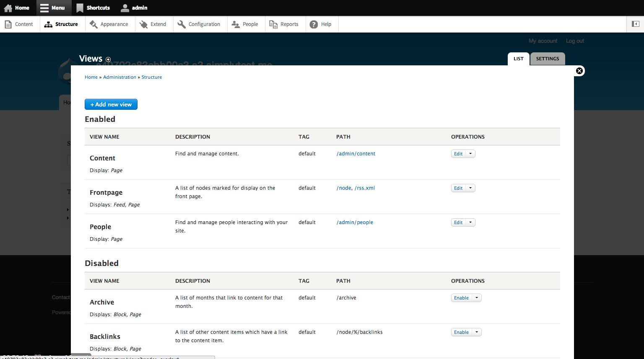Screen dimensions: 644x359
Task: Click the Extend plug icon
Action: [x=143, y=24]
